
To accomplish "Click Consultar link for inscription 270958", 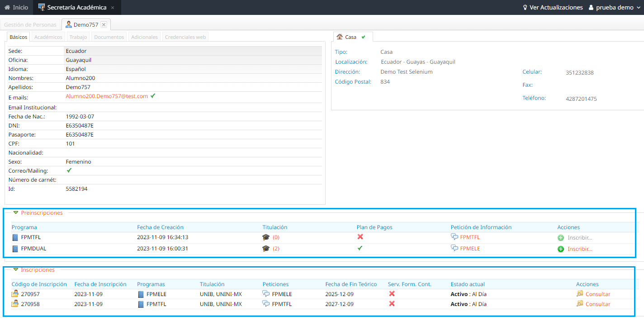I will click(597, 304).
